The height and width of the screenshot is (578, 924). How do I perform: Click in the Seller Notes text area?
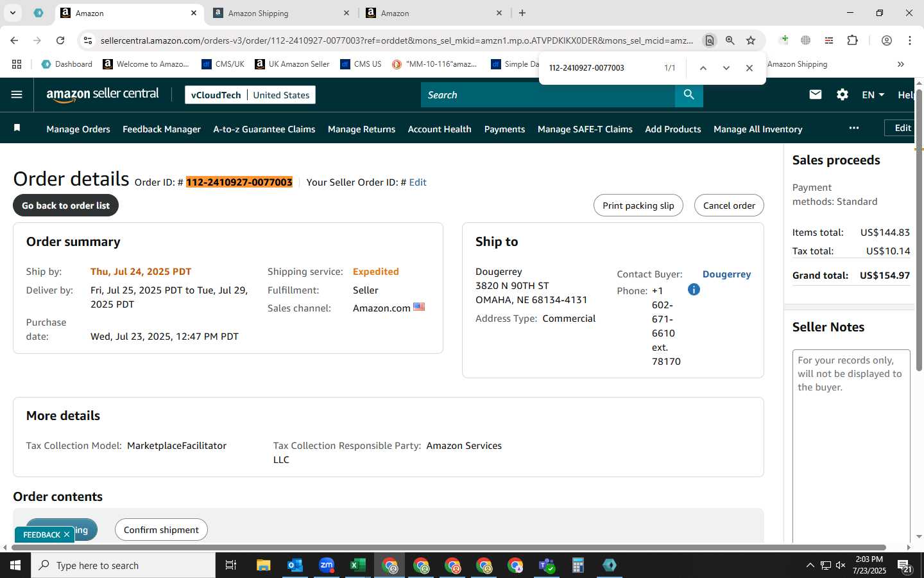point(851,446)
